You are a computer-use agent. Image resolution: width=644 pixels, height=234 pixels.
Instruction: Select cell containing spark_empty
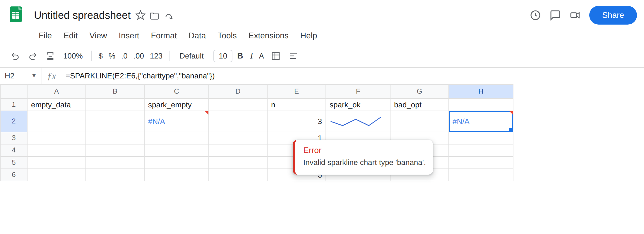(x=177, y=105)
